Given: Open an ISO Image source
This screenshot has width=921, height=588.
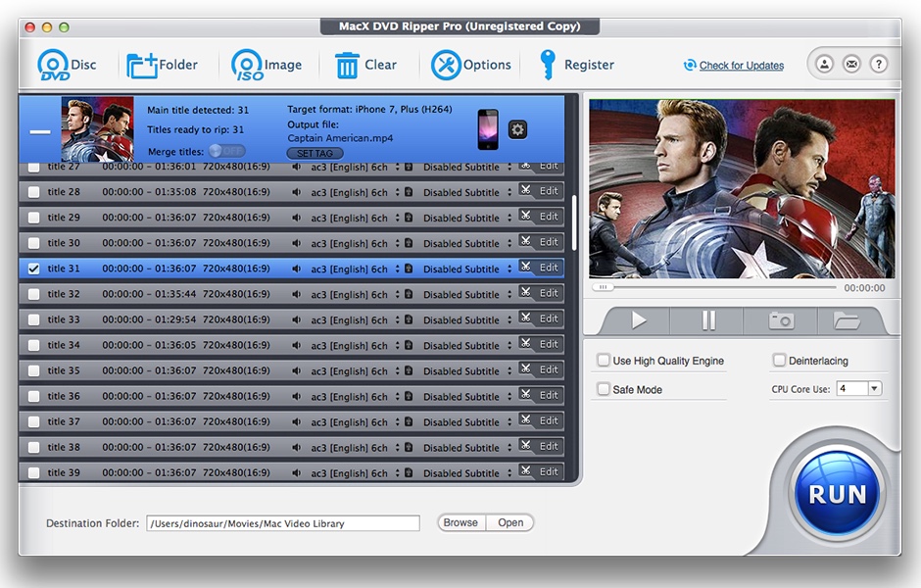Looking at the screenshot, I should 267,65.
